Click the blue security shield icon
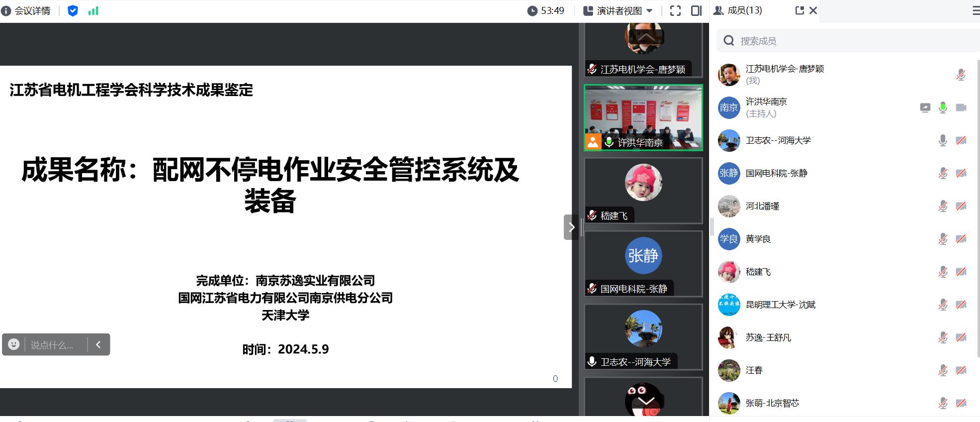This screenshot has height=422, width=980. (73, 10)
